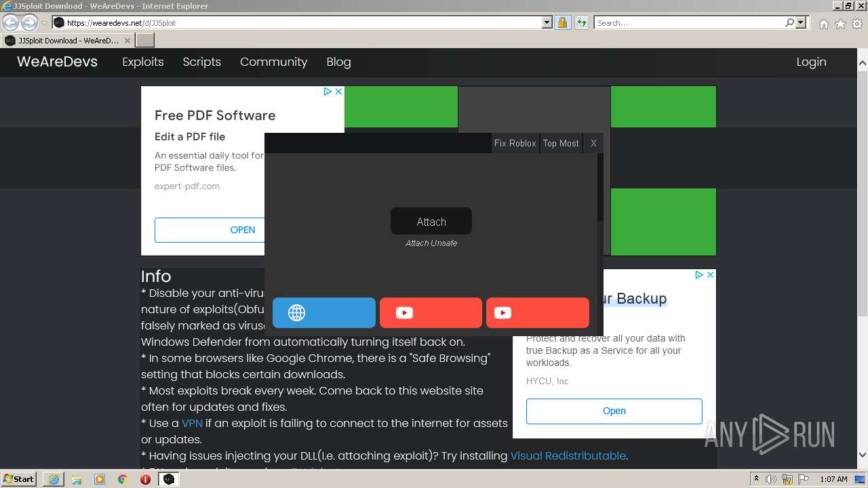Click the Attach Unsafe text
The image size is (868, 488).
[431, 243]
